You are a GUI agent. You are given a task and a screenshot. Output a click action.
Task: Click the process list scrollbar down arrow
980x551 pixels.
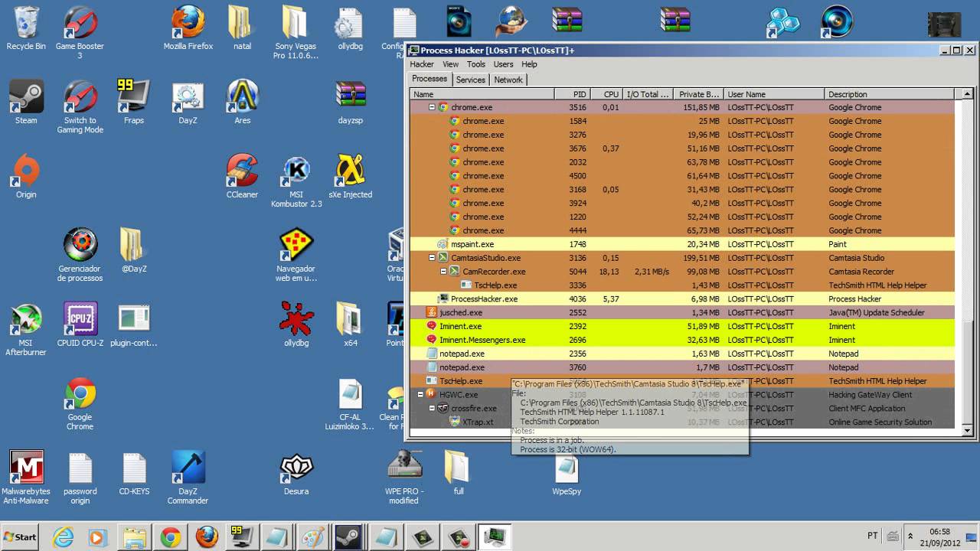tap(967, 431)
